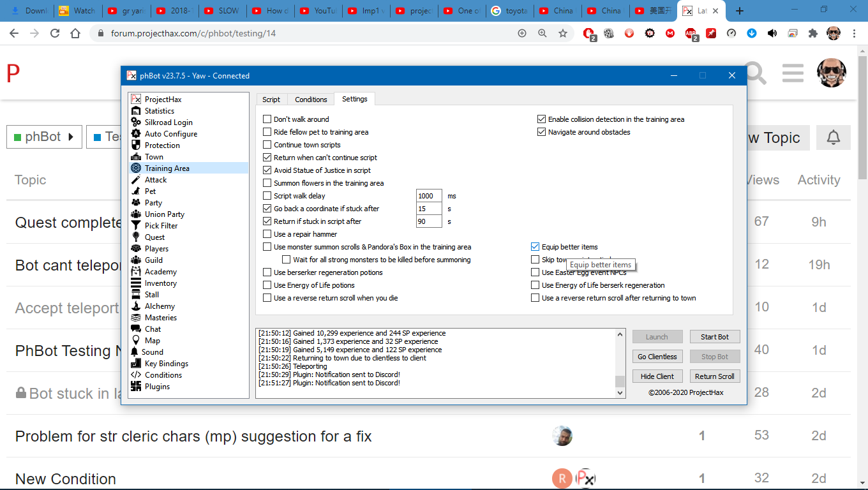The width and height of the screenshot is (868, 490).
Task: Click the Return Scroll button
Action: [x=714, y=376]
